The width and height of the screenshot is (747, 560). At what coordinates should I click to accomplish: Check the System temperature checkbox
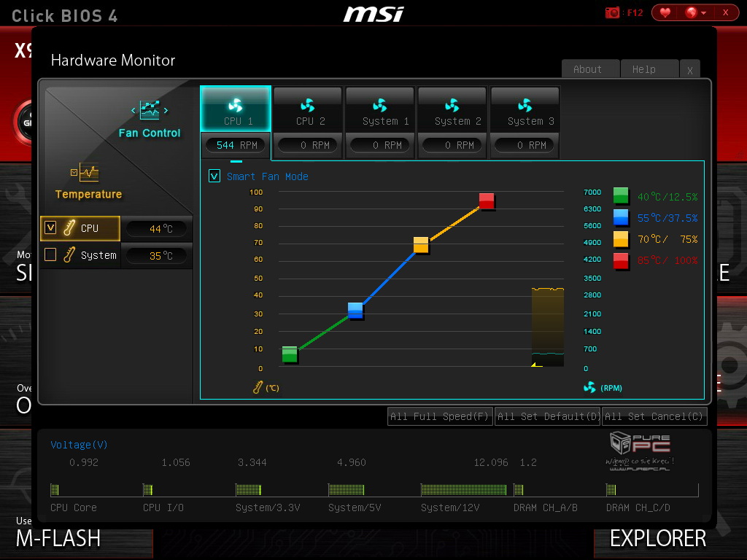[x=50, y=254]
